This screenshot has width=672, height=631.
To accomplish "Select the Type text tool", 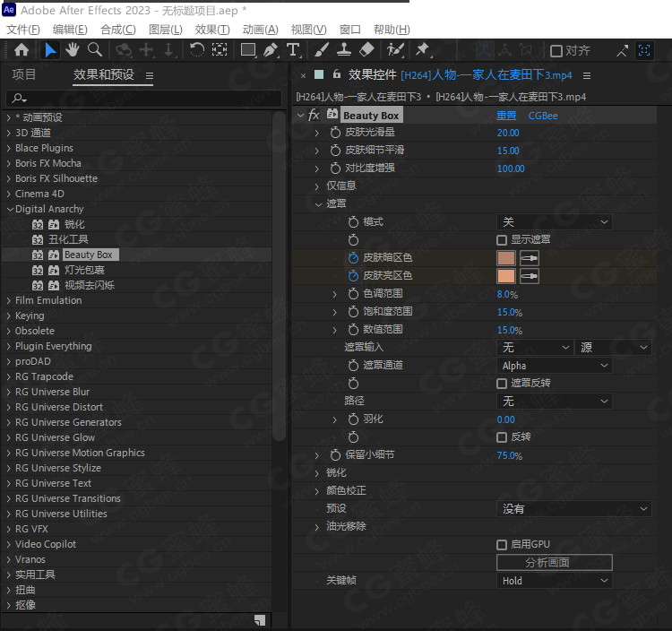I will click(293, 50).
